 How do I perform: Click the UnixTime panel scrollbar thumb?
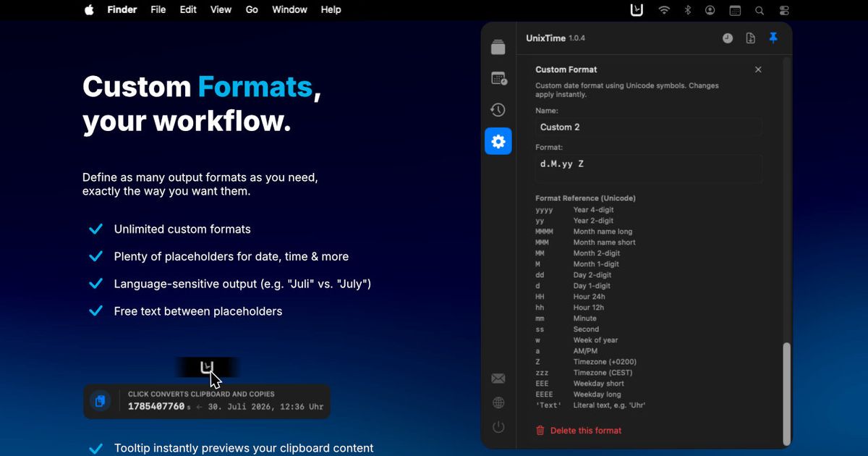pyautogui.click(x=787, y=393)
